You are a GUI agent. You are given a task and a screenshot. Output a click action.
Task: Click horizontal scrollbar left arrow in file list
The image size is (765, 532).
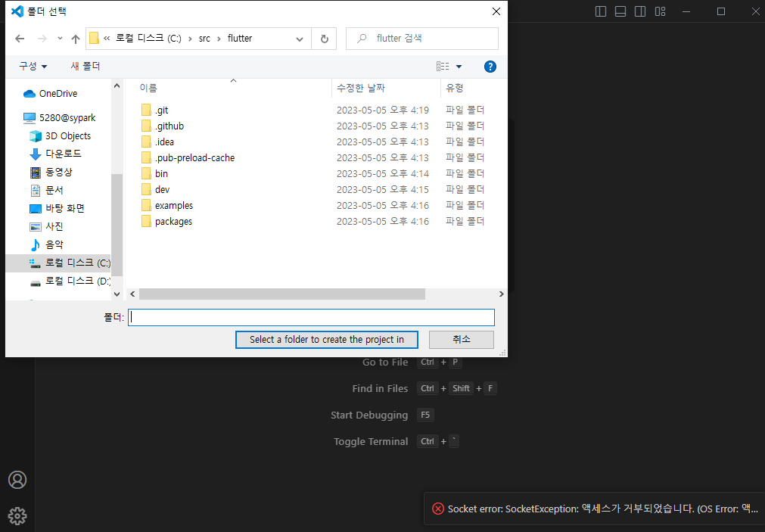point(132,294)
